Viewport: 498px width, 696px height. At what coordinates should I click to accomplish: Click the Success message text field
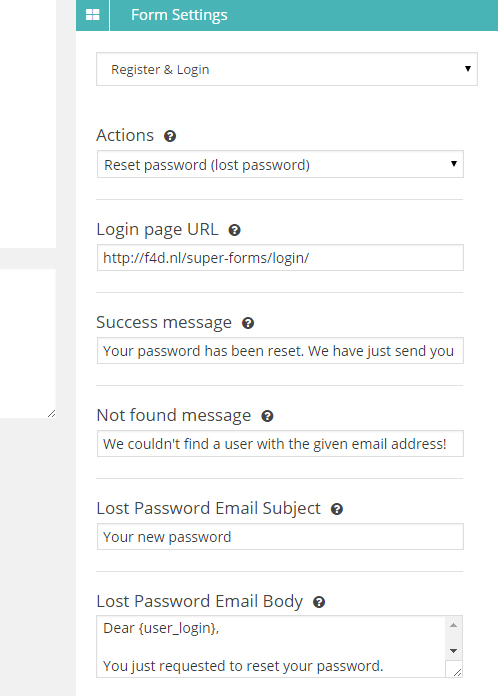click(x=280, y=351)
